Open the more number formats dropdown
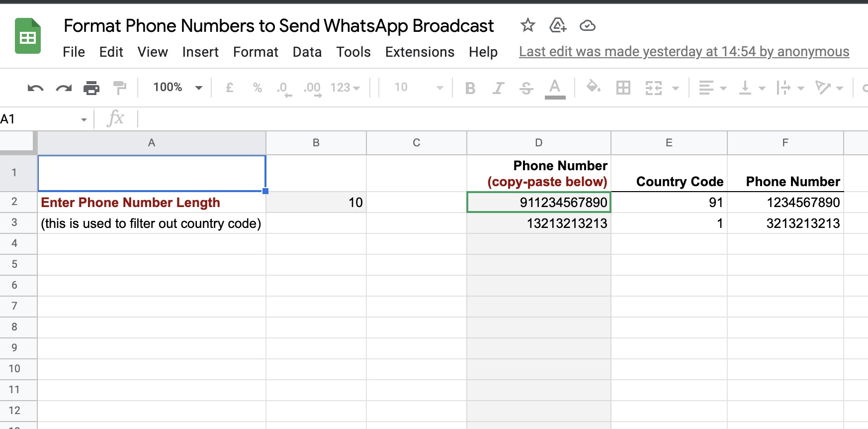The height and width of the screenshot is (429, 868). point(345,88)
